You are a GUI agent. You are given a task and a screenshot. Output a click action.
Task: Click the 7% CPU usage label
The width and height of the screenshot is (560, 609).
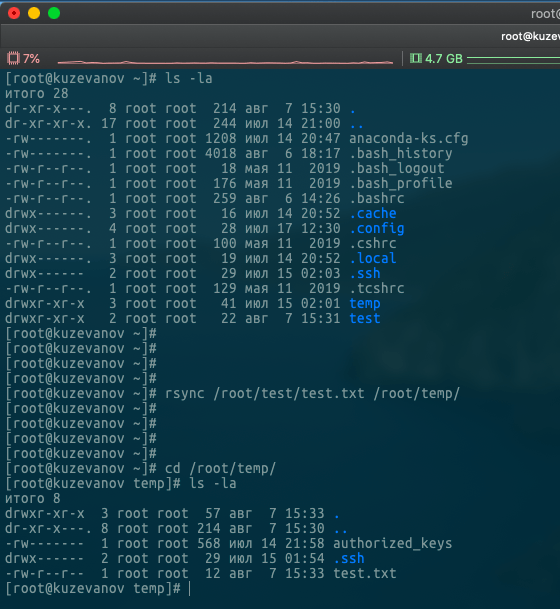tap(31, 59)
